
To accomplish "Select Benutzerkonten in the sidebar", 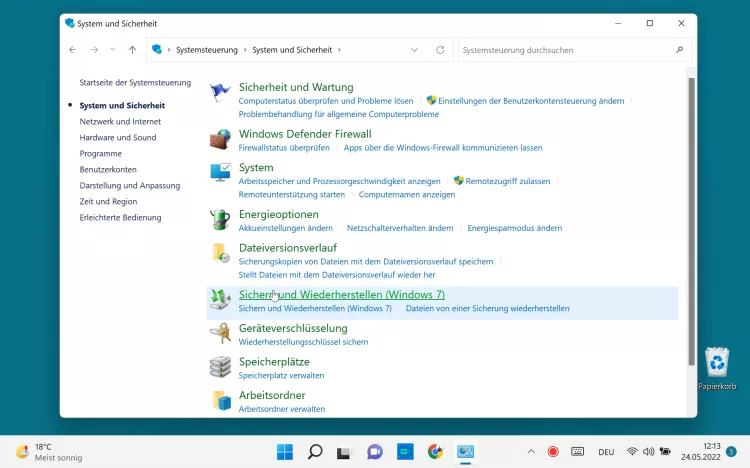I will 108,169.
